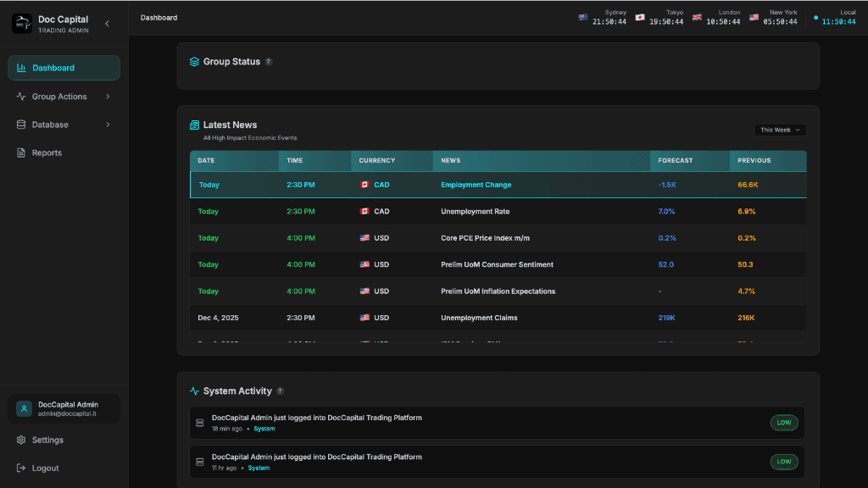Open the Employment Change news entry
Image resolution: width=868 pixels, height=488 pixels.
click(476, 184)
